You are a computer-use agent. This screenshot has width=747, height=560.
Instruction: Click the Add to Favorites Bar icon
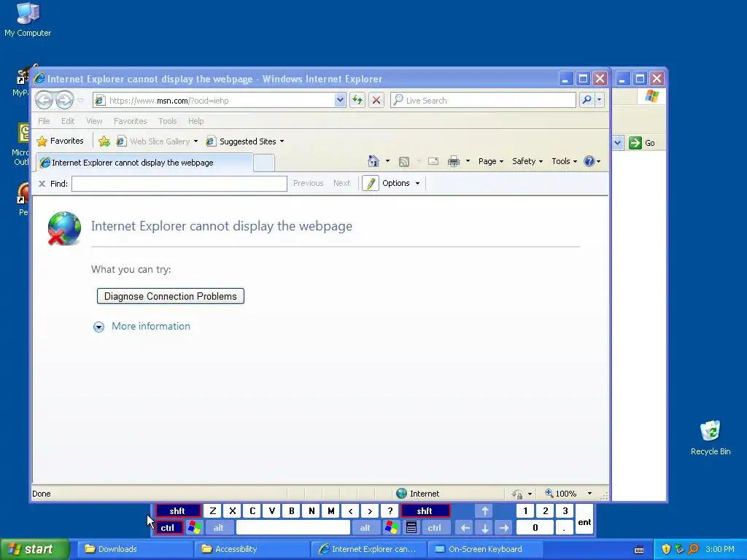[x=104, y=141]
